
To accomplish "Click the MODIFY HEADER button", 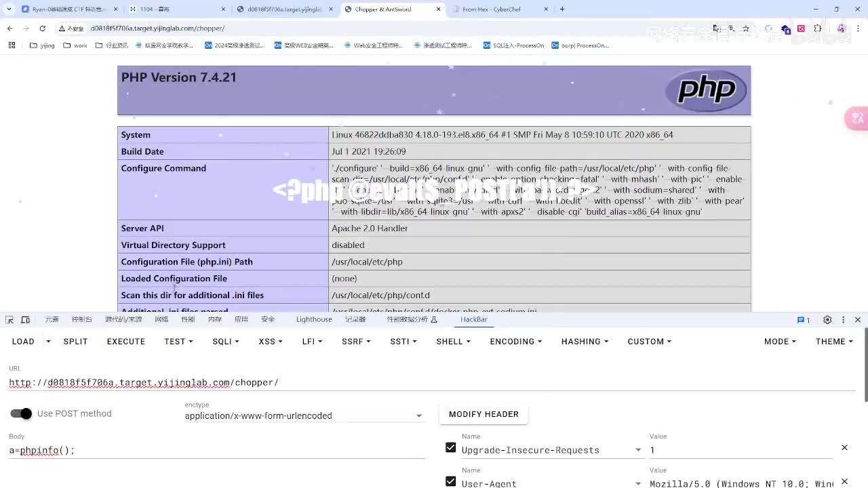I will [484, 414].
